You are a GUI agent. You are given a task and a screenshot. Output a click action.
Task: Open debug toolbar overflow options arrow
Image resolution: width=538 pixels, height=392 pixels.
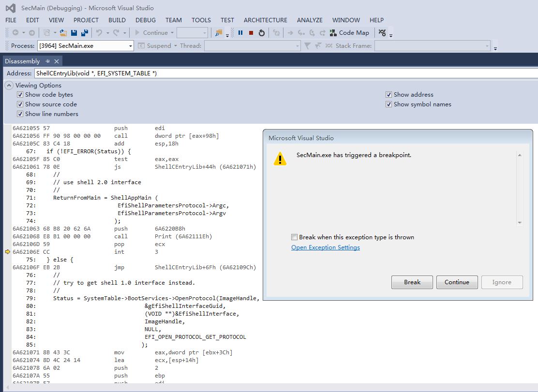point(391,35)
